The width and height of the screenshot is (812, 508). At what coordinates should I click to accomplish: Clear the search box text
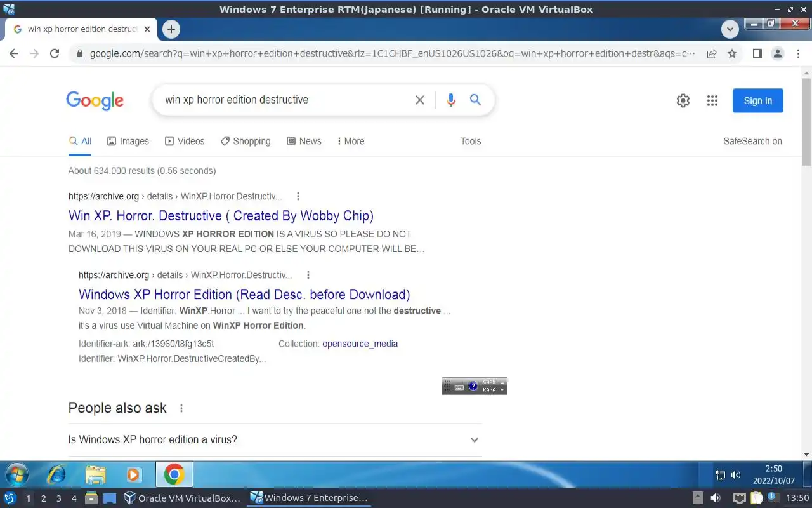420,100
